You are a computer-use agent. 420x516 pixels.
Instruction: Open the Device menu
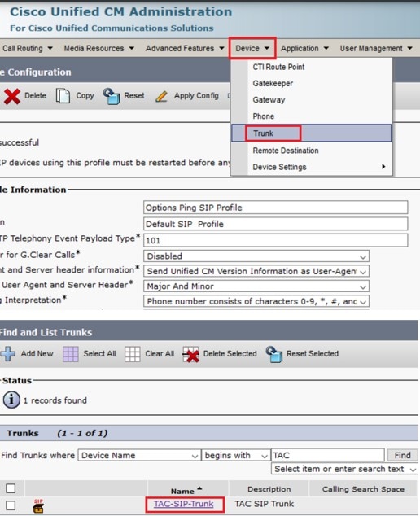[252, 48]
